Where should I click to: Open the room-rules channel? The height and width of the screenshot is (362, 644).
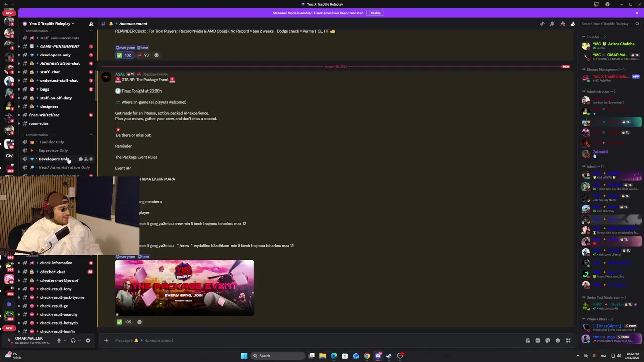coord(39,123)
